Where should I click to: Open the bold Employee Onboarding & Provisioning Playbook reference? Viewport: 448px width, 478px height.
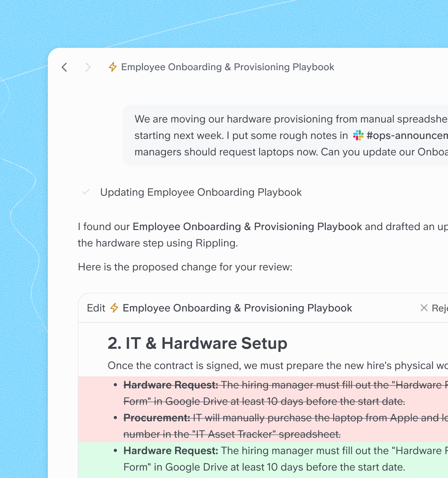tap(247, 226)
